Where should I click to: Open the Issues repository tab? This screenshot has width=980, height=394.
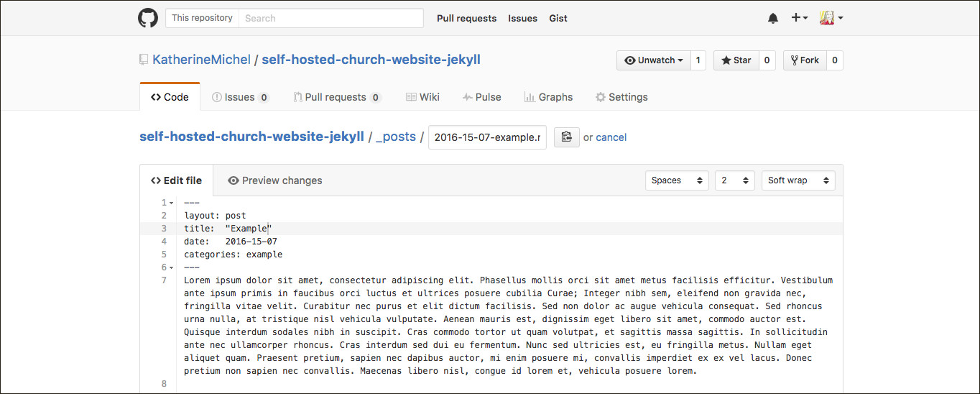[x=240, y=97]
